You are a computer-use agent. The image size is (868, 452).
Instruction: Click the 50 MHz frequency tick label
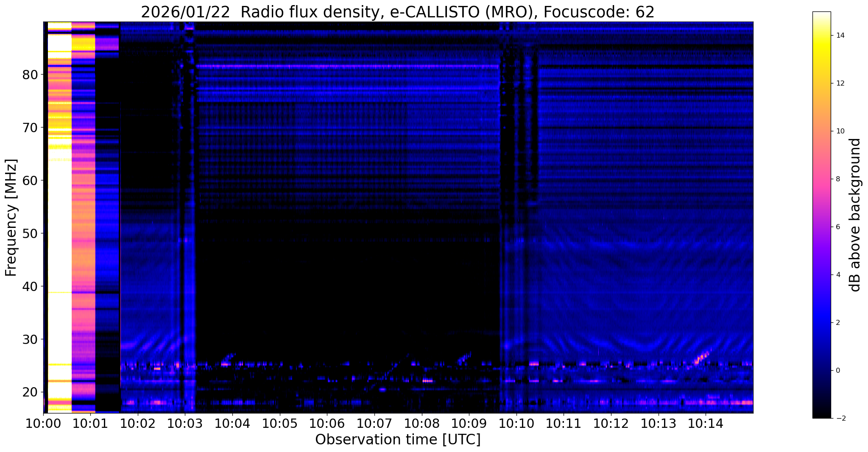click(30, 233)
